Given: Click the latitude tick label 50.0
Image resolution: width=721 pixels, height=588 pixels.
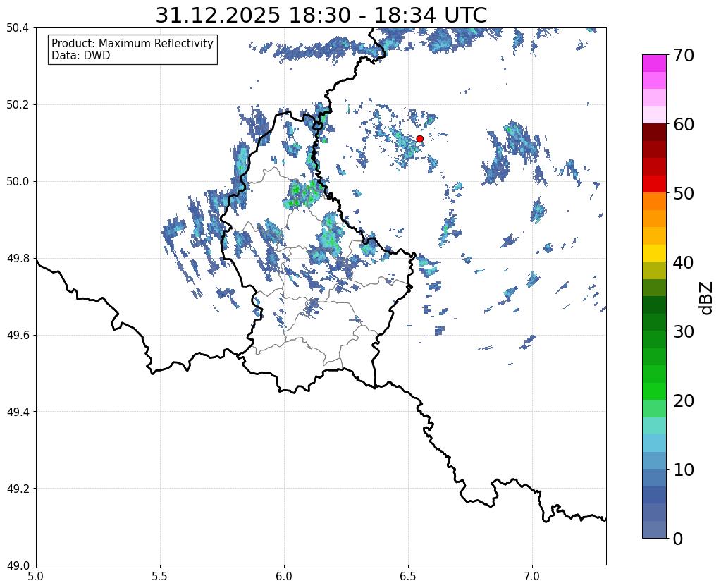Looking at the screenshot, I should click(18, 182).
